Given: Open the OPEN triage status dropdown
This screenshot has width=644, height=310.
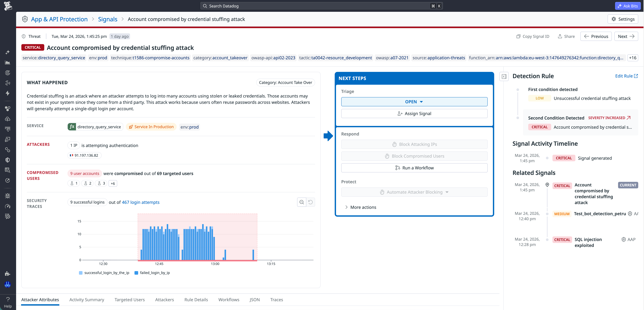Looking at the screenshot, I should [414, 101].
